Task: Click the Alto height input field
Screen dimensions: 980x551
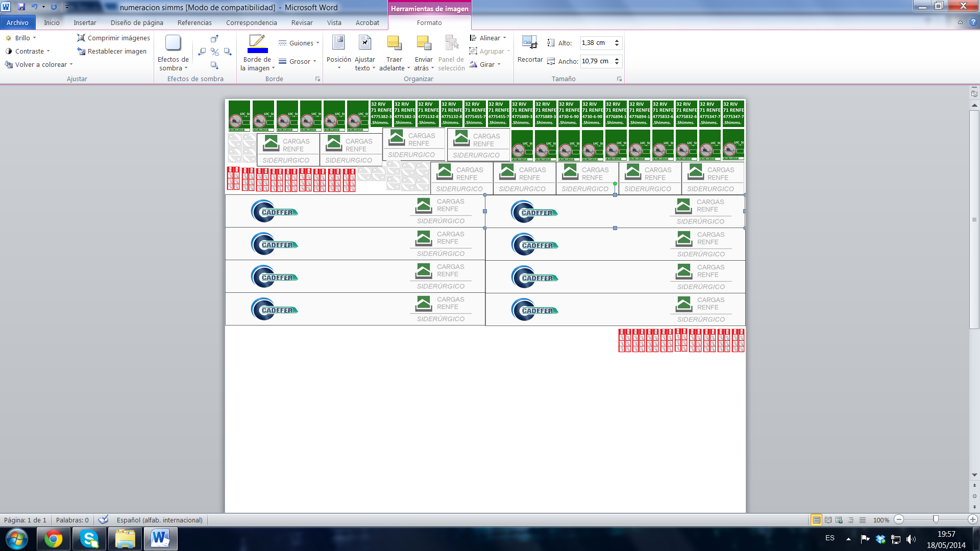Action: coord(597,43)
